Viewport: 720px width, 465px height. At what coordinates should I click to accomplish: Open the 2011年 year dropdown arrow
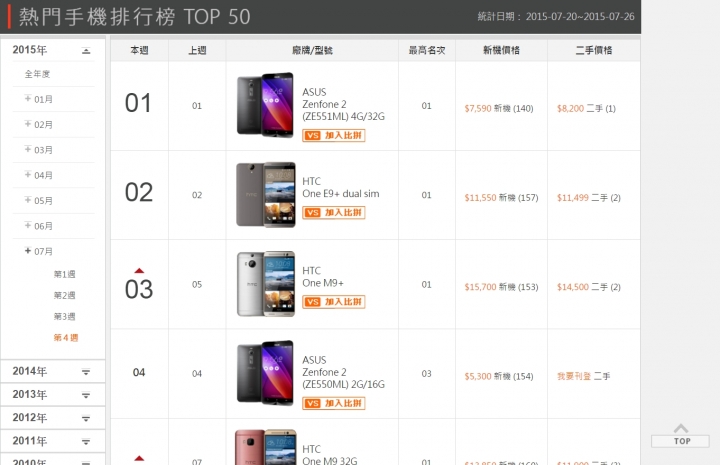click(86, 442)
